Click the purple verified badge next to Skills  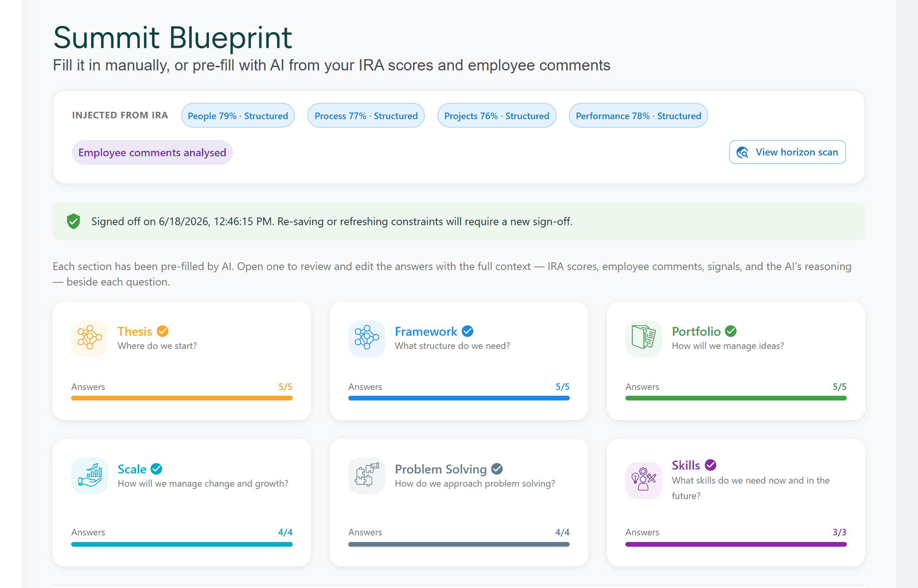(710, 465)
